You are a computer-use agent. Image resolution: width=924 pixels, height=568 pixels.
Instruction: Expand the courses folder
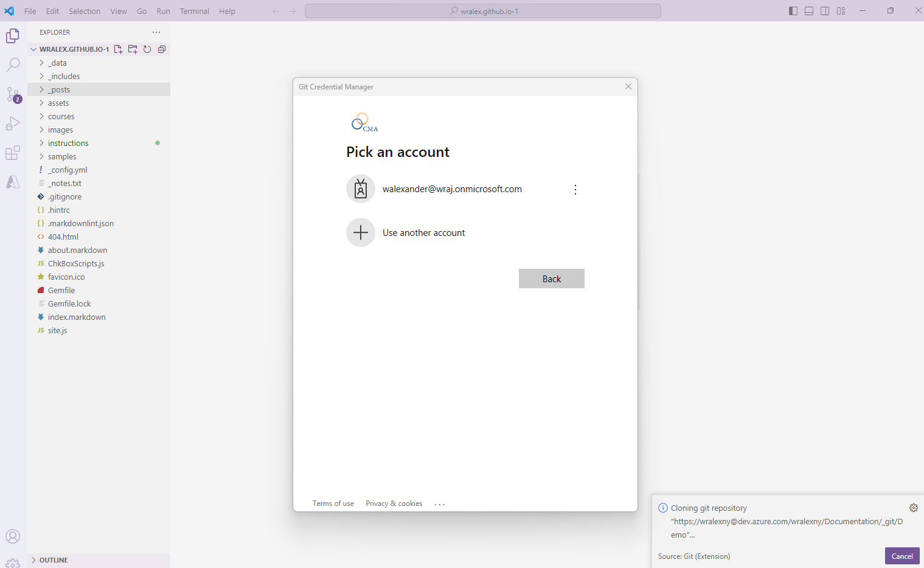click(99, 116)
